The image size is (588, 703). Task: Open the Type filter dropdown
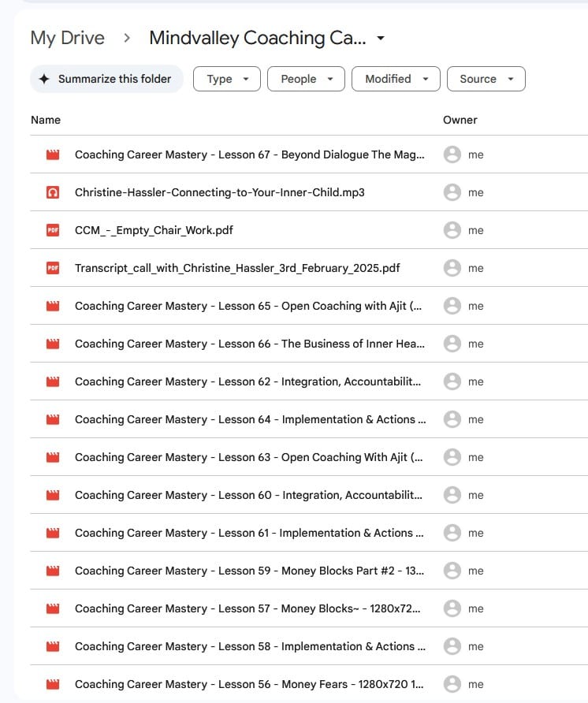(227, 79)
